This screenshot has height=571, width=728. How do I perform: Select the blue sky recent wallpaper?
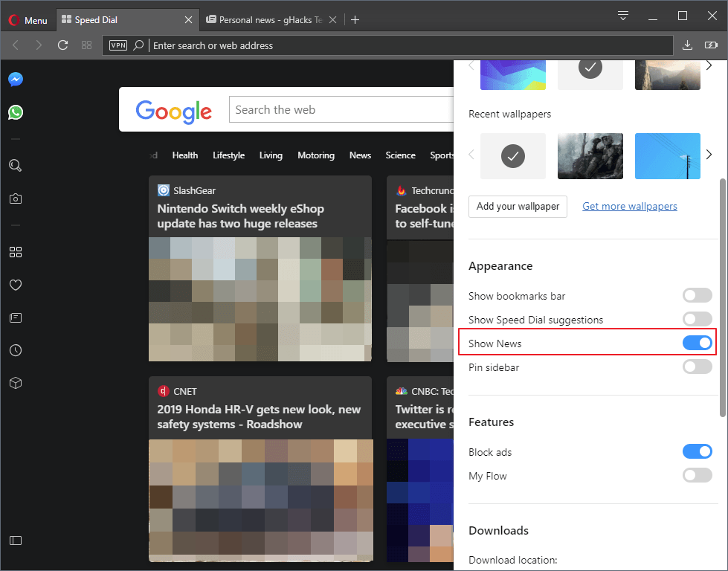click(x=667, y=156)
